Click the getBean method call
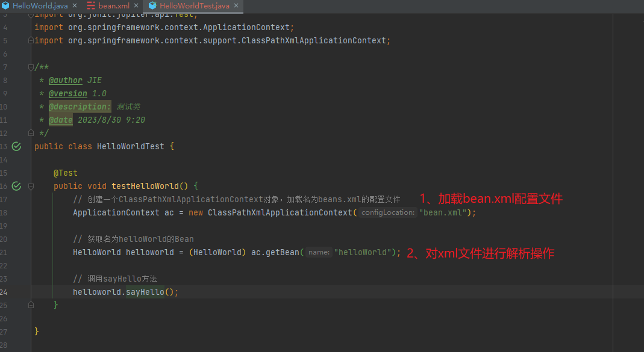 282,252
